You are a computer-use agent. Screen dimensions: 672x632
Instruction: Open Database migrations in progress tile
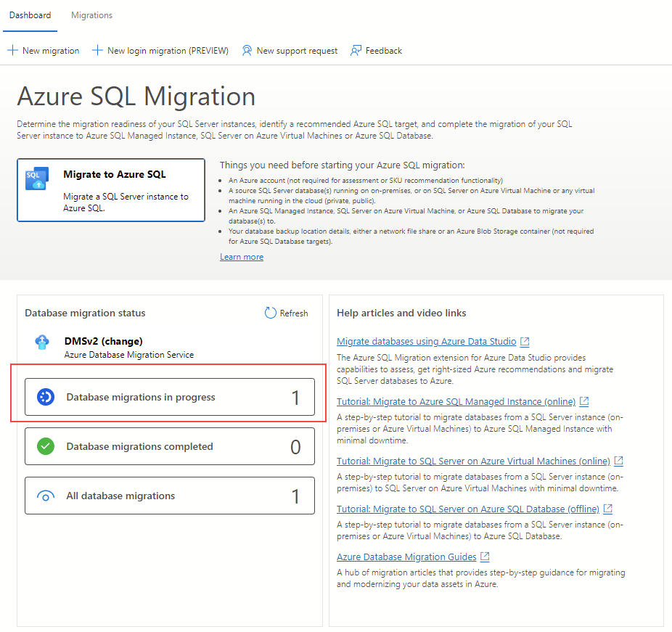(x=170, y=397)
